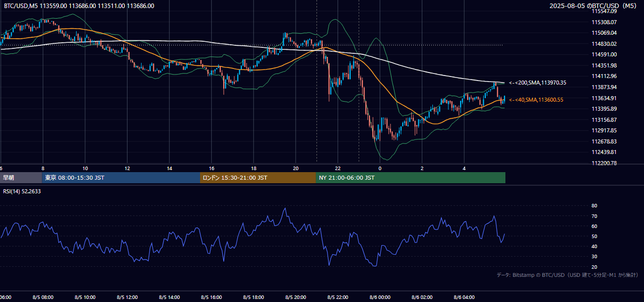Viewport: 644px width, 302px height.
Task: Select the 40 SMA label 113600.55
Action: [x=536, y=100]
